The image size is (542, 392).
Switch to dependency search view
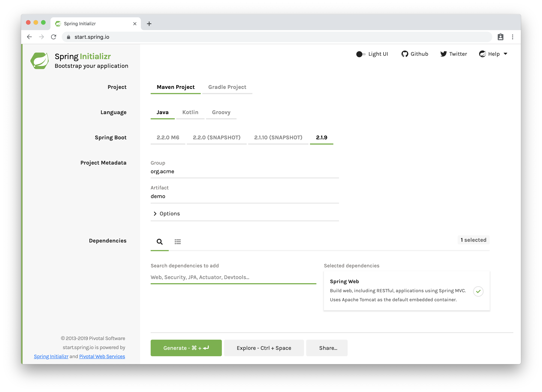click(160, 242)
